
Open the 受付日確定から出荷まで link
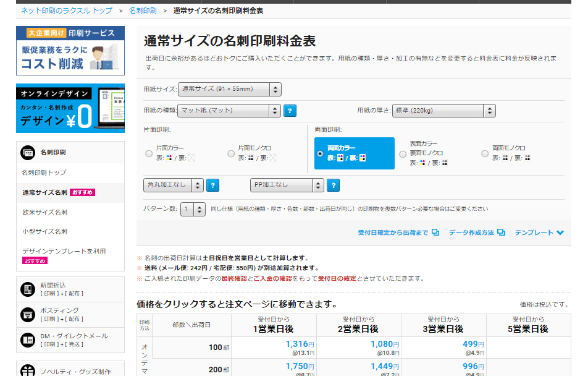tap(393, 233)
